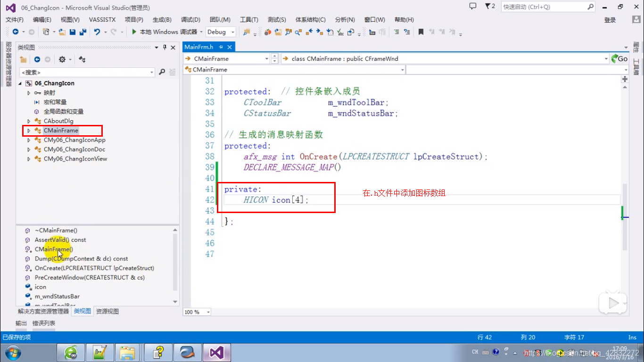Click the New Project icon in toolbar

pyautogui.click(x=46, y=32)
